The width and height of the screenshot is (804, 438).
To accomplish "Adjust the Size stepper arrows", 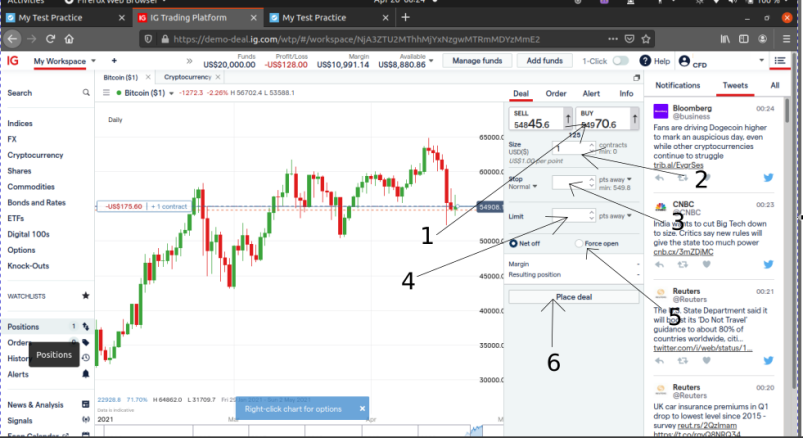I will click(x=591, y=148).
